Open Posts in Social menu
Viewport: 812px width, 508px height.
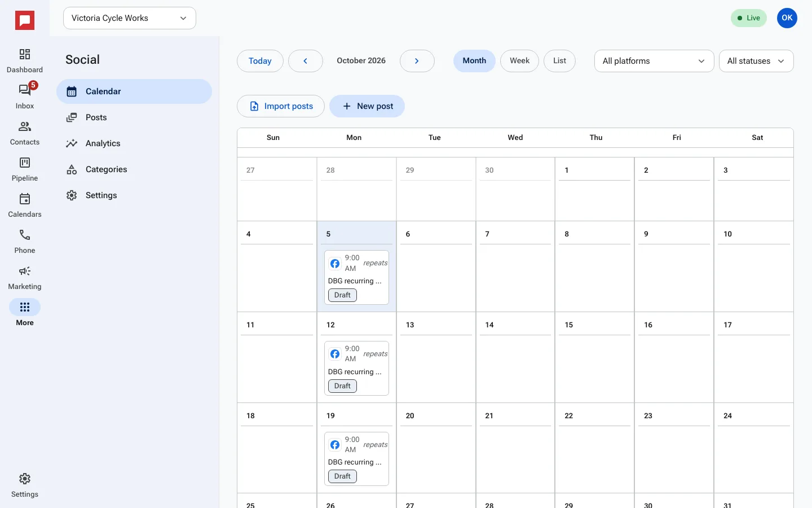coord(134,117)
